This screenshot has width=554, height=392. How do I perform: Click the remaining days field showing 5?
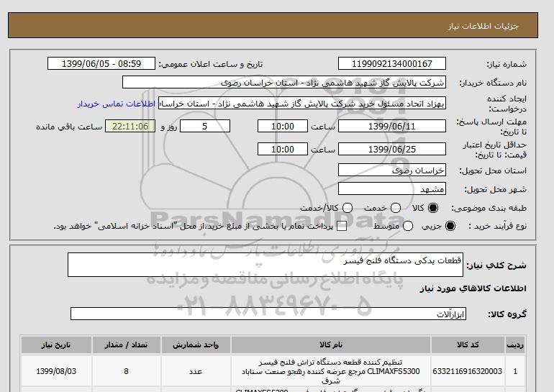205,126
